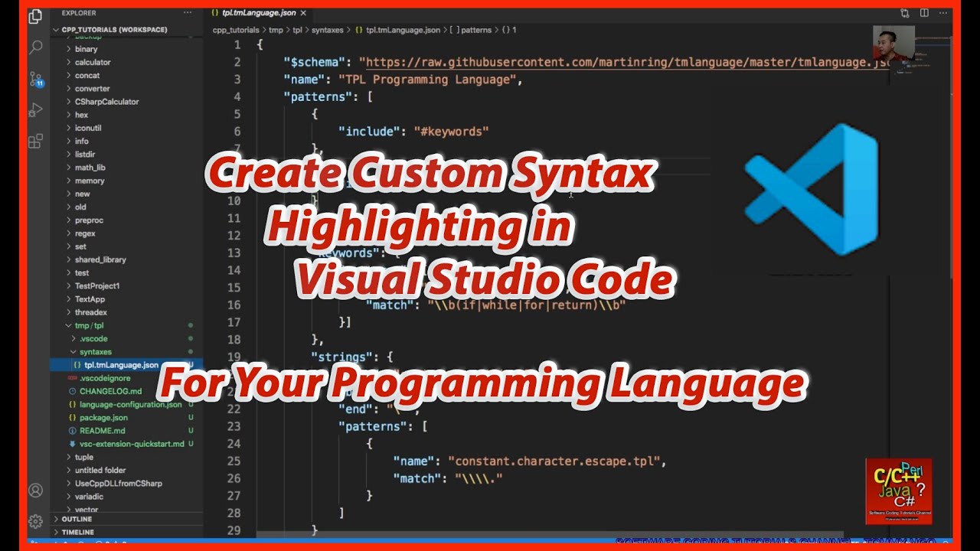The image size is (980, 551).
Task: Click the info icon beside README.md
Action: click(x=73, y=431)
